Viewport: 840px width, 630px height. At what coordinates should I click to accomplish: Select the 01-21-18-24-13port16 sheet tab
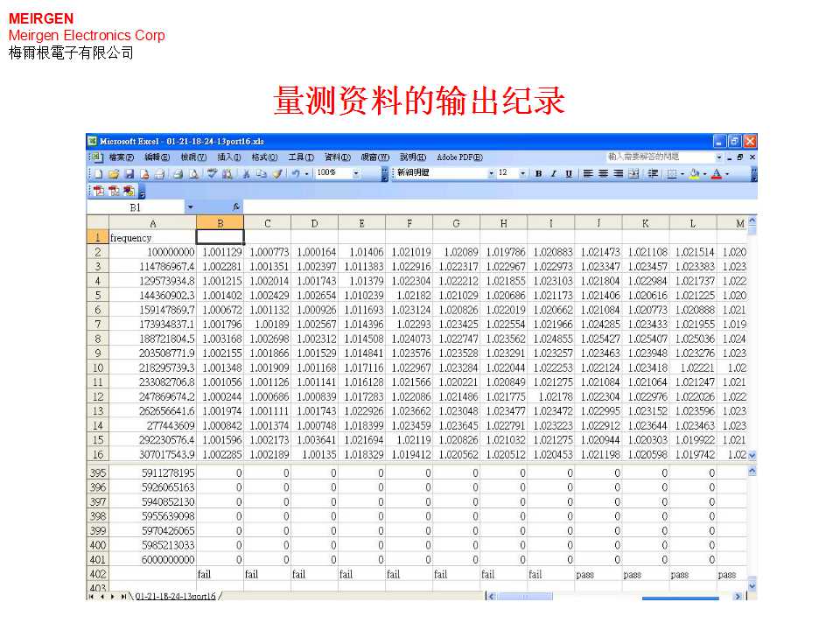pyautogui.click(x=175, y=596)
